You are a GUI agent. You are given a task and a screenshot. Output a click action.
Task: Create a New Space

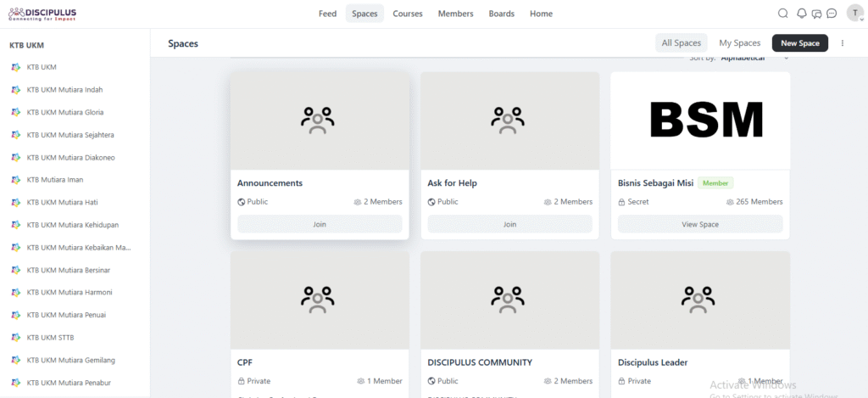point(799,43)
